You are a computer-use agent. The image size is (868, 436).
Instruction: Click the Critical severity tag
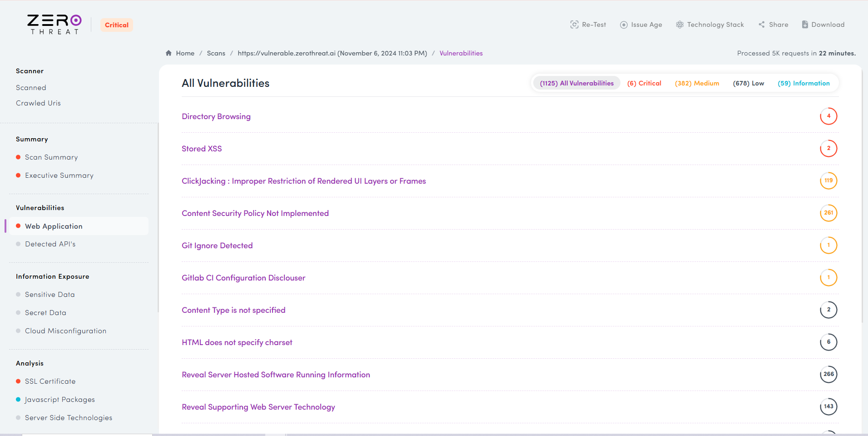tap(117, 25)
